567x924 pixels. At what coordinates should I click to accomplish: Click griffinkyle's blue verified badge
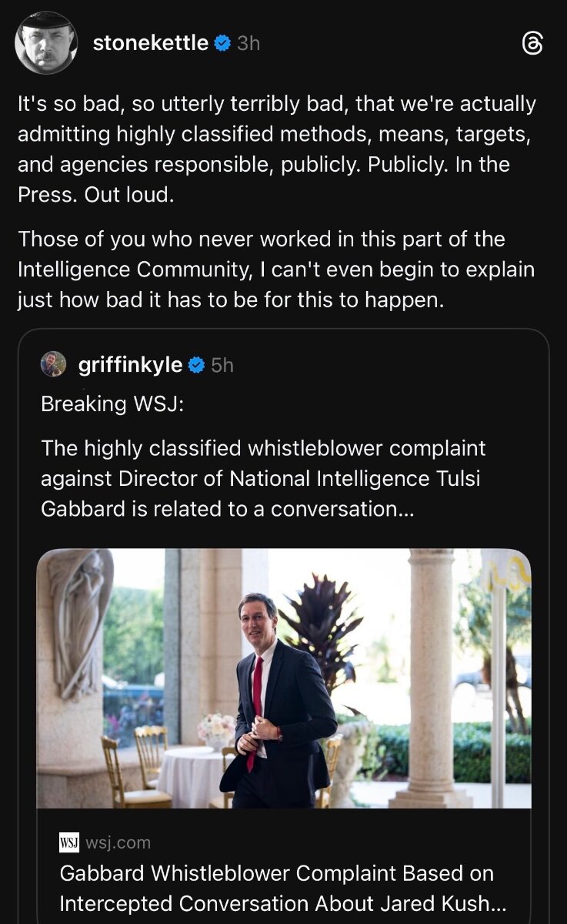pyautogui.click(x=196, y=365)
